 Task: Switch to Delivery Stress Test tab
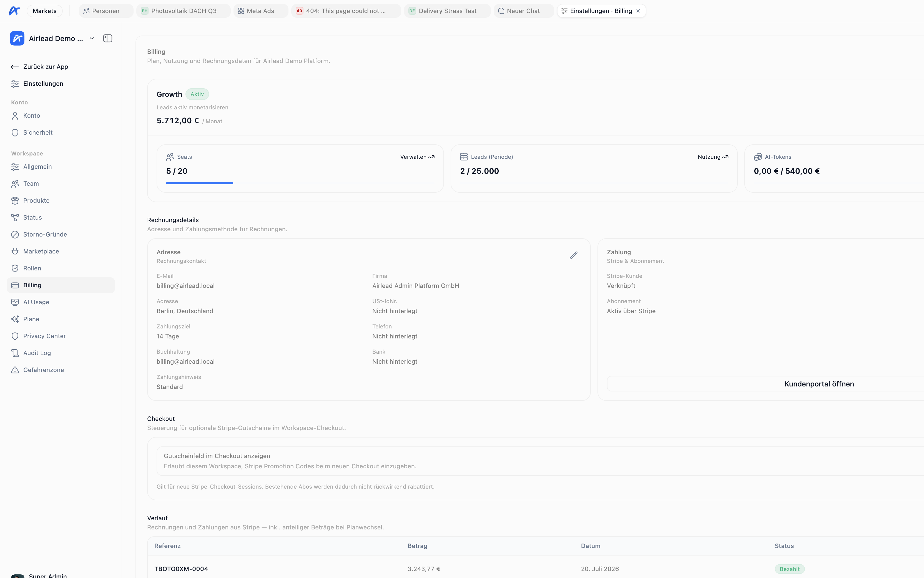(x=447, y=11)
